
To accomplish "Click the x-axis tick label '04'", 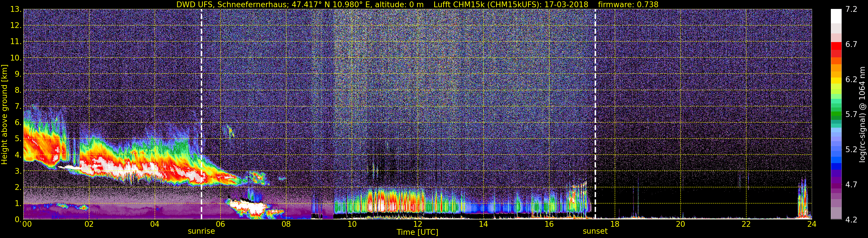I will [x=155, y=224].
